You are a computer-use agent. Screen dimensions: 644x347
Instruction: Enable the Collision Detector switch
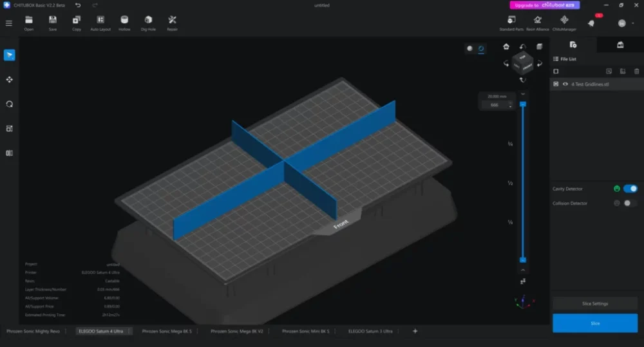[x=630, y=203]
